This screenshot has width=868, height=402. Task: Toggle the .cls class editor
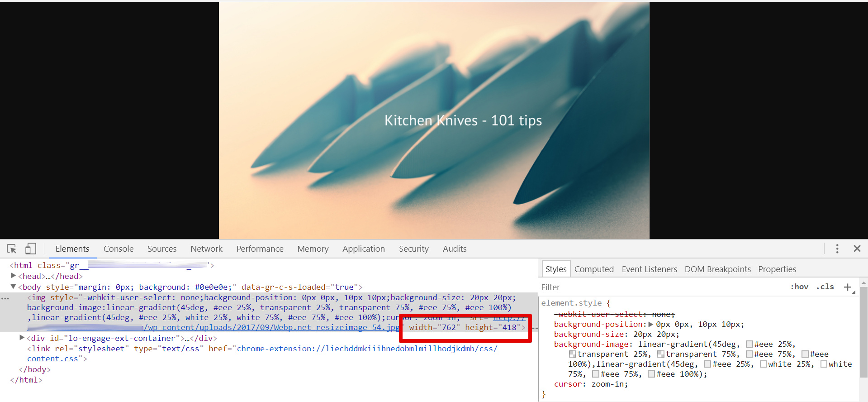(825, 287)
